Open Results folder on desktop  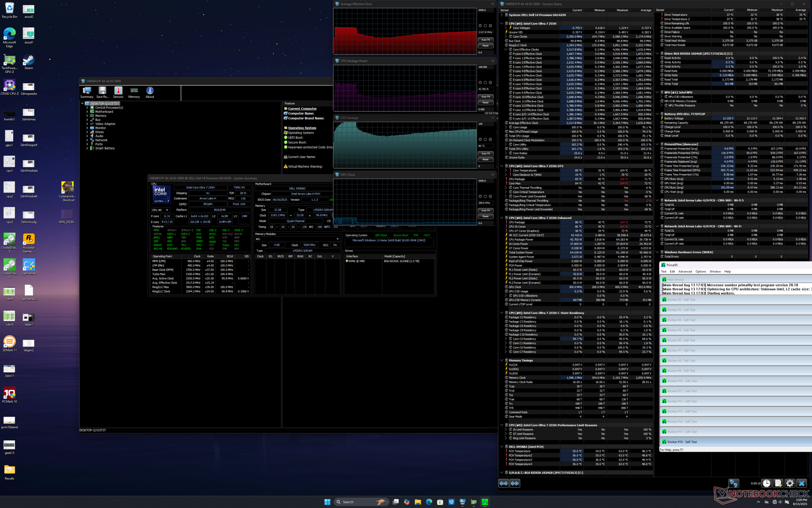[x=9, y=472]
